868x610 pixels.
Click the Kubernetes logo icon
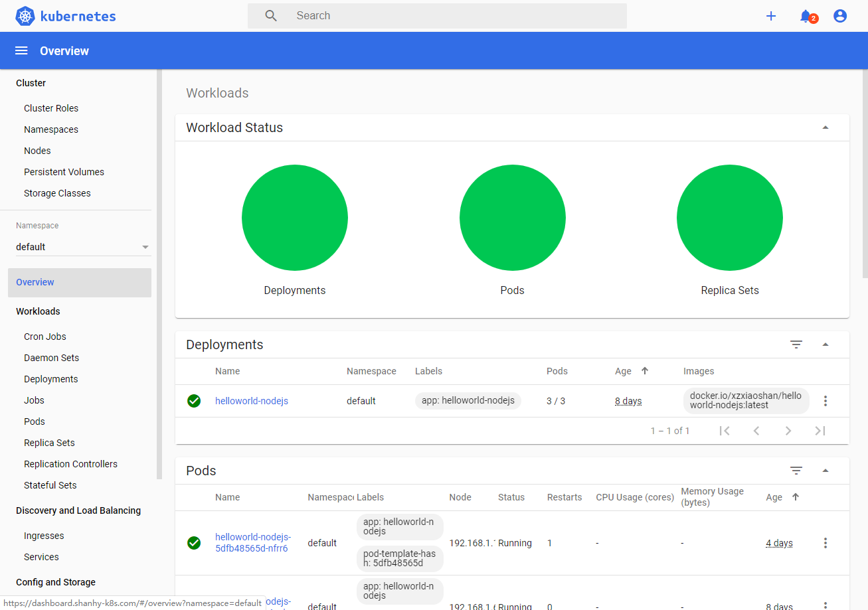pyautogui.click(x=25, y=16)
